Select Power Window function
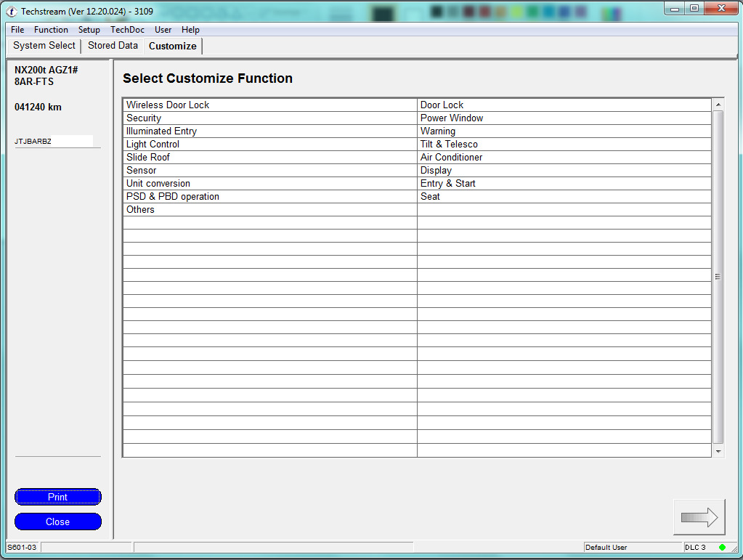Viewport: 743px width, 560px height. click(564, 118)
